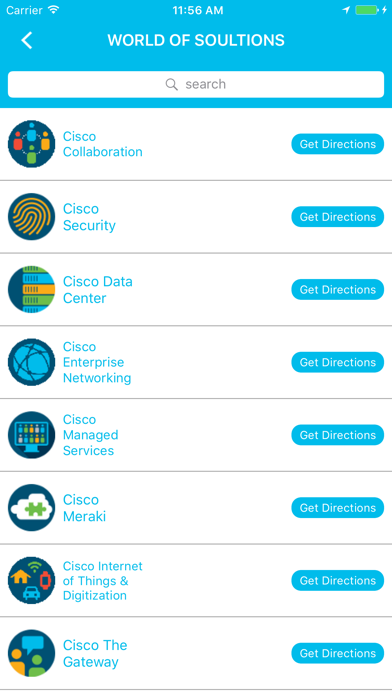The height and width of the screenshot is (696, 392).
Task: Open the Cisco Meraki text label
Action: [84, 508]
